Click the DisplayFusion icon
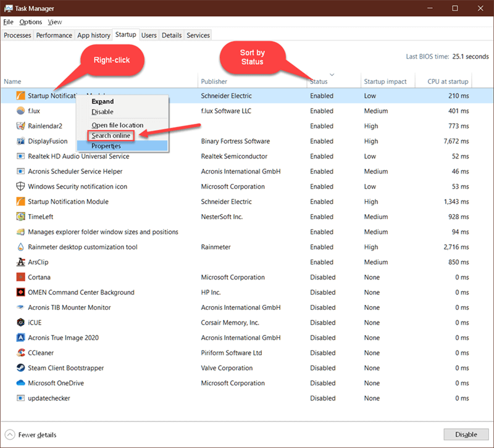This screenshot has width=494, height=448. (x=20, y=141)
